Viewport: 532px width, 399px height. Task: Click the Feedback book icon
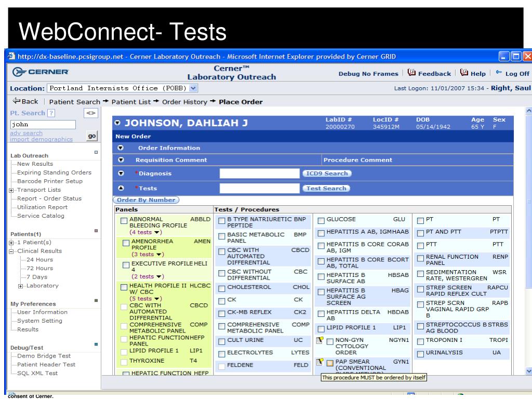(x=411, y=72)
